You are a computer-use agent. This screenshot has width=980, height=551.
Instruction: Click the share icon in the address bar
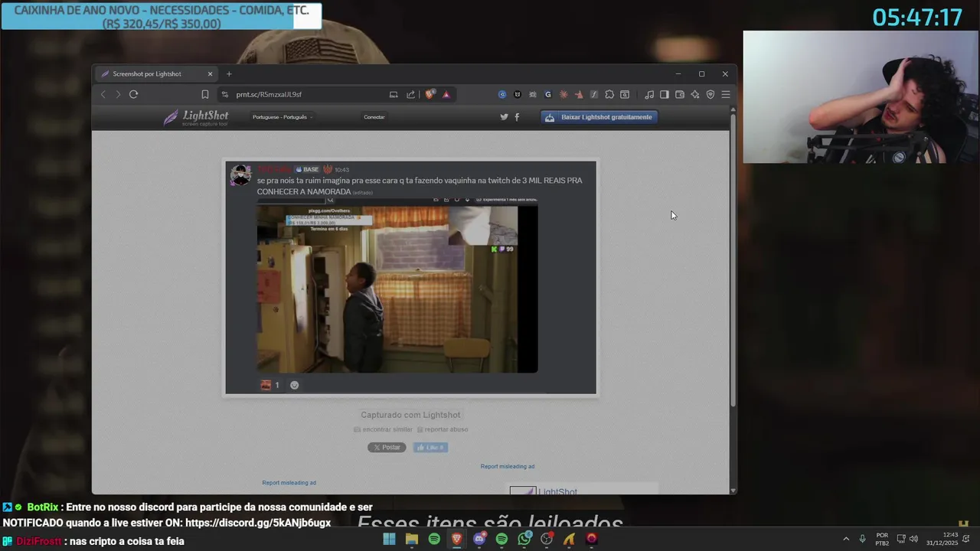click(411, 94)
